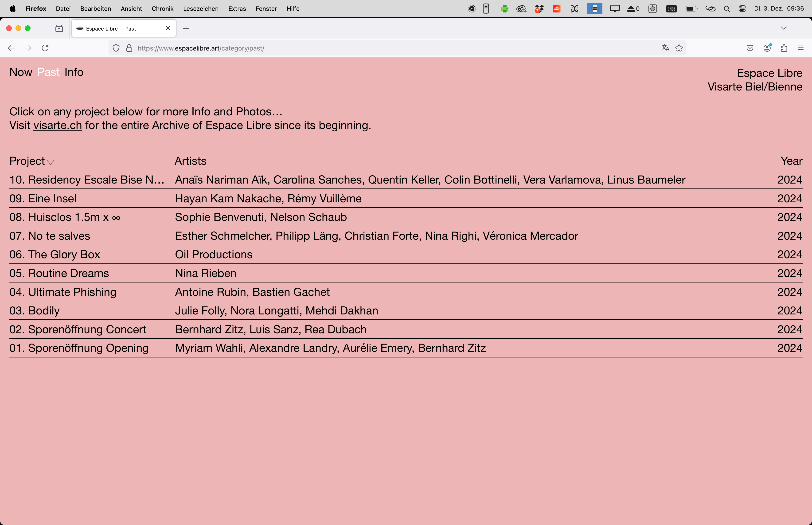Click the URL address bar field

point(375,48)
